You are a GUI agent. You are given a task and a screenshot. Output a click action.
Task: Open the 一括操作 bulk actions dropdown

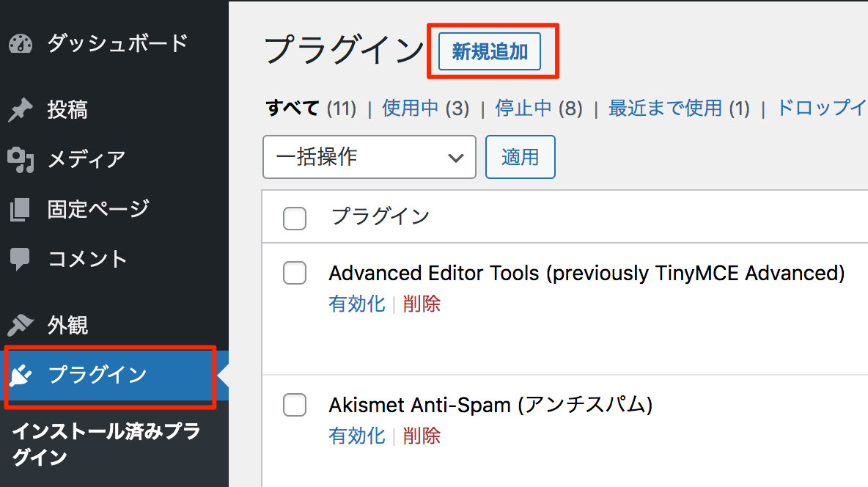[369, 157]
